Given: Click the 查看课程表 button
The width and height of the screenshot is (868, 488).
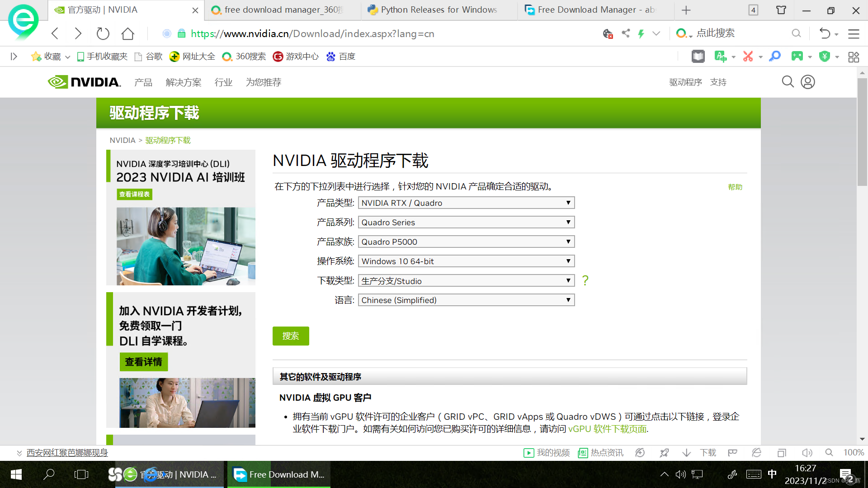Looking at the screenshot, I should pyautogui.click(x=134, y=194).
